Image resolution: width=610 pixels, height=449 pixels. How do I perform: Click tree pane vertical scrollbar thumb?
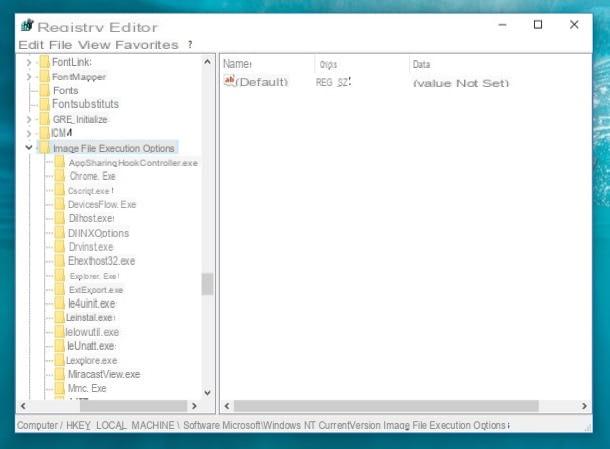click(207, 284)
